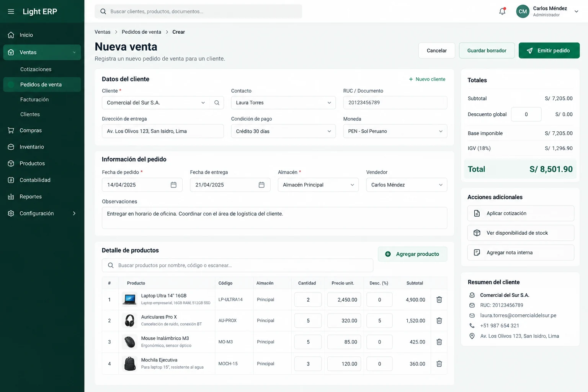Open the Cliente dropdown
The width and height of the screenshot is (588, 392).
[x=156, y=103]
